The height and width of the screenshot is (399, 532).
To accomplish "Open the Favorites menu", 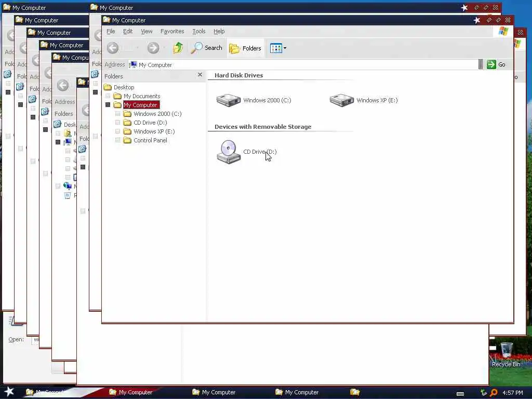I will [172, 31].
